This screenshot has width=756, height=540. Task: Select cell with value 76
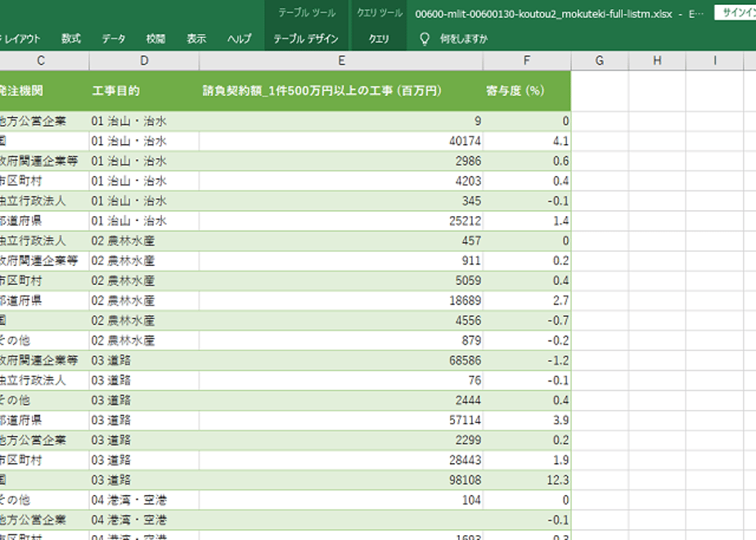click(x=341, y=380)
